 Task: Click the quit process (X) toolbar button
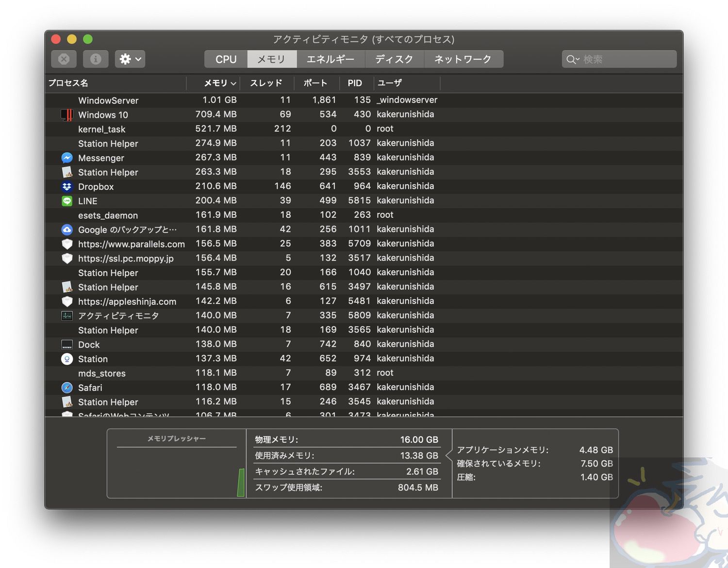(64, 59)
